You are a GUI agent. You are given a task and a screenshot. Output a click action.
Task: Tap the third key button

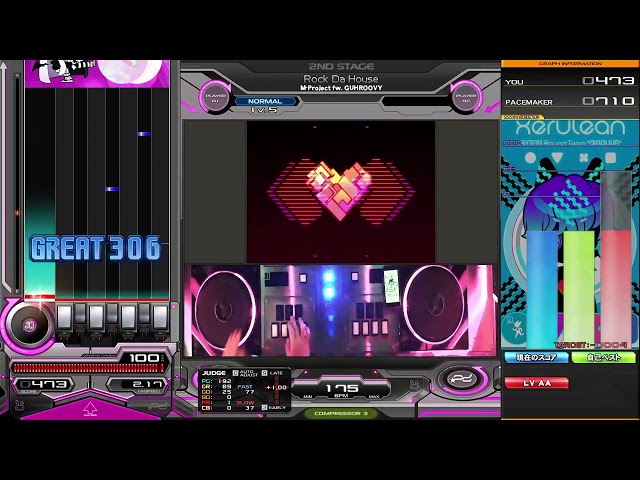96,317
